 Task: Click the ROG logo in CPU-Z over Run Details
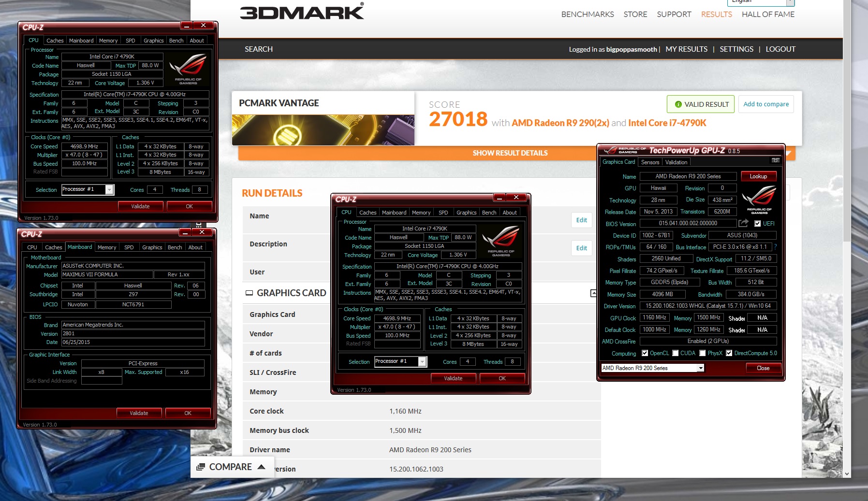[501, 240]
